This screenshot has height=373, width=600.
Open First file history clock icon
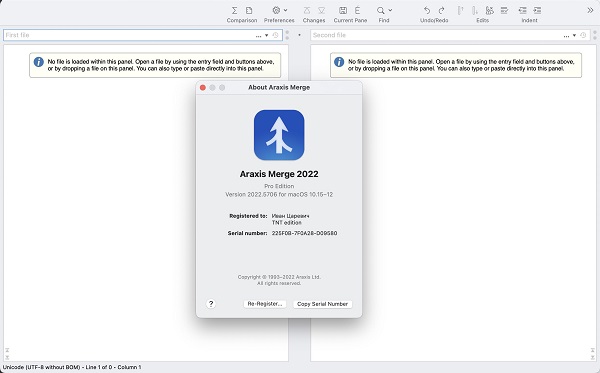(276, 35)
